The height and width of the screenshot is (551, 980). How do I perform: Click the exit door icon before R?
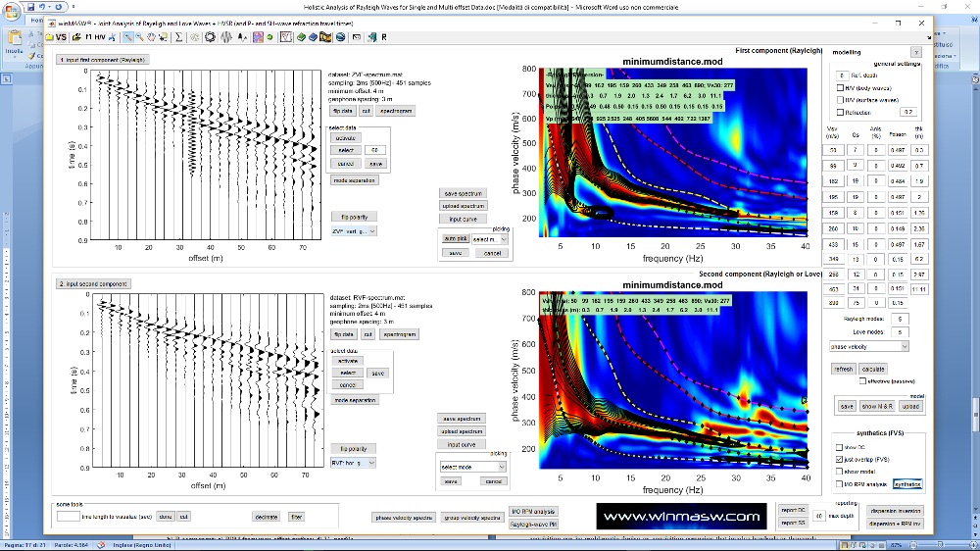pyautogui.click(x=372, y=37)
